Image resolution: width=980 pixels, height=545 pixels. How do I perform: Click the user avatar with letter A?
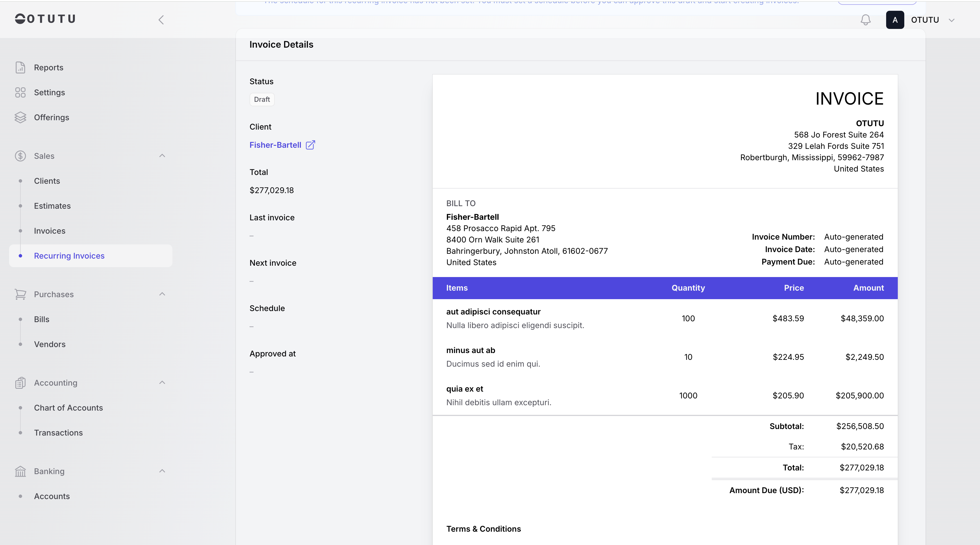[895, 20]
